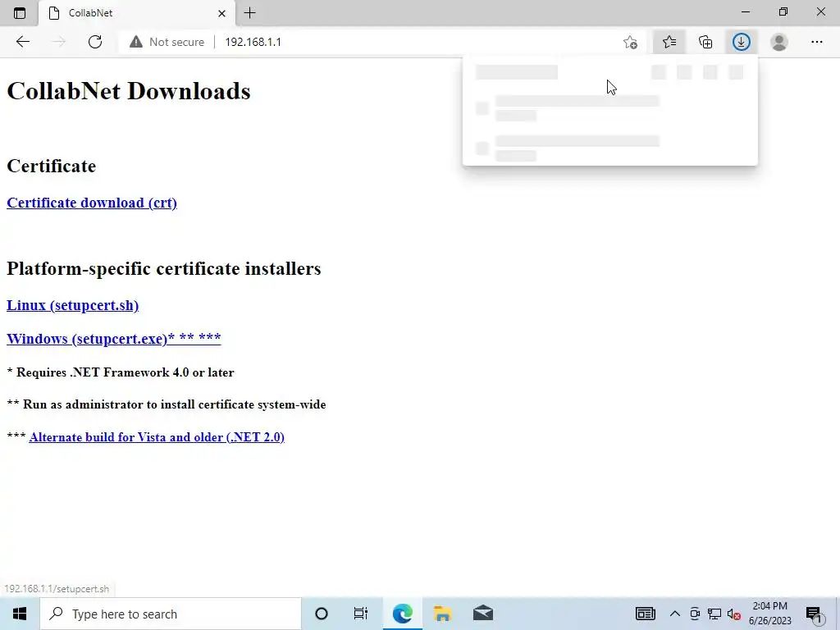Restore down the Edge window
Viewport: 840px width, 630px height.
(783, 11)
